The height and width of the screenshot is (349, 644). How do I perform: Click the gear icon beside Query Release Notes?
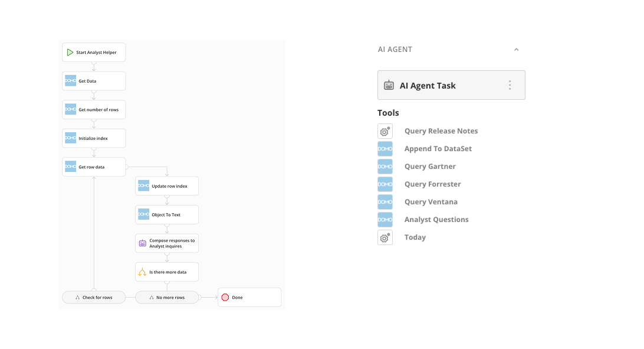[385, 131]
